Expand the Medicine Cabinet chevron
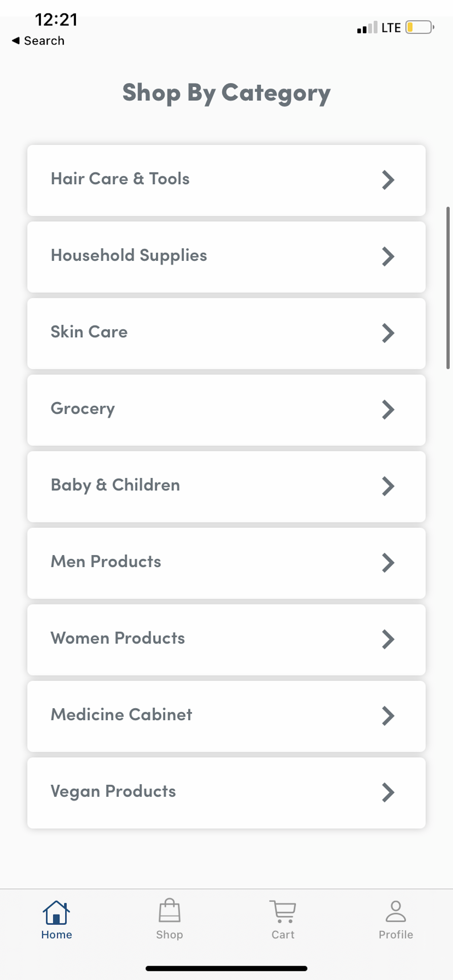The width and height of the screenshot is (453, 980). click(388, 716)
